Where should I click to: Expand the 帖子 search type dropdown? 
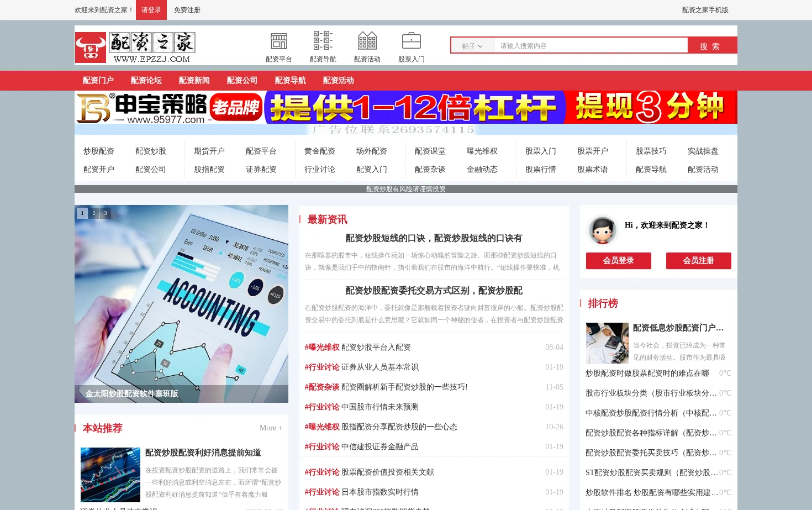(472, 46)
